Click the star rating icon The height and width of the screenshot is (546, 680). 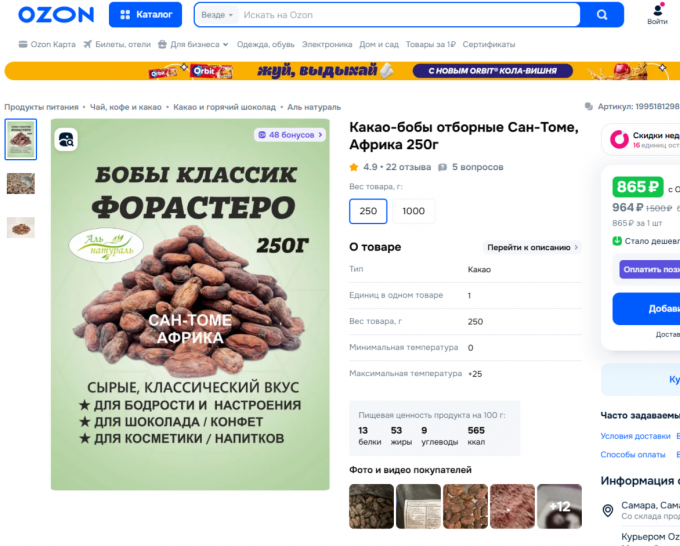pyautogui.click(x=354, y=167)
